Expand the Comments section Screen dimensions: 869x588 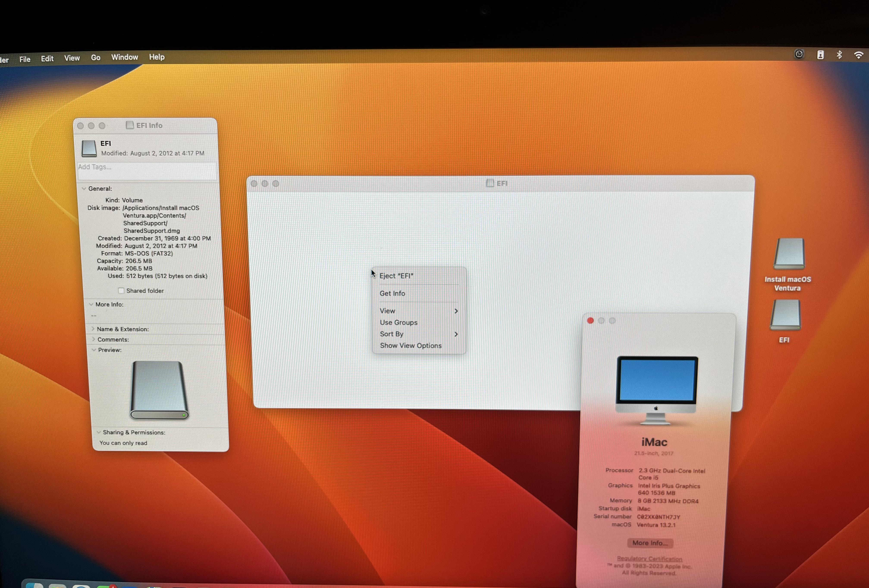point(94,339)
